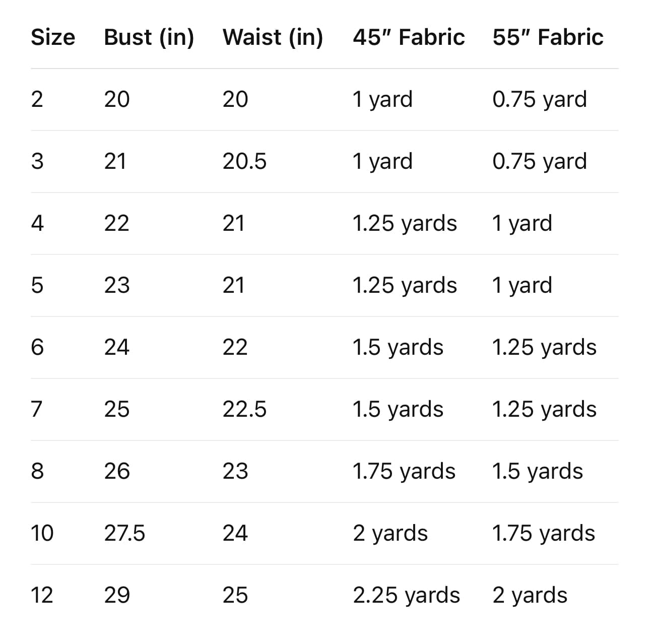650x644 pixels.
Task: Click the bust value 29
Action: pyautogui.click(x=117, y=595)
